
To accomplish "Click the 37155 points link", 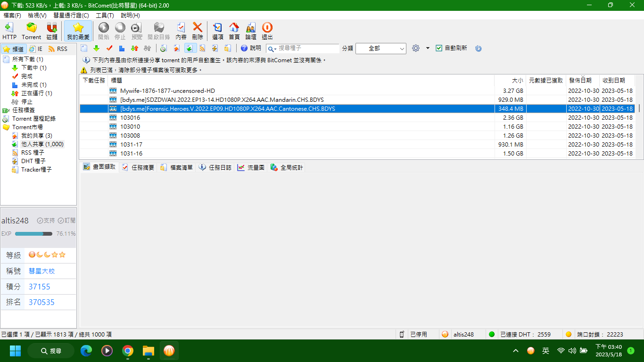I will pos(39,287).
